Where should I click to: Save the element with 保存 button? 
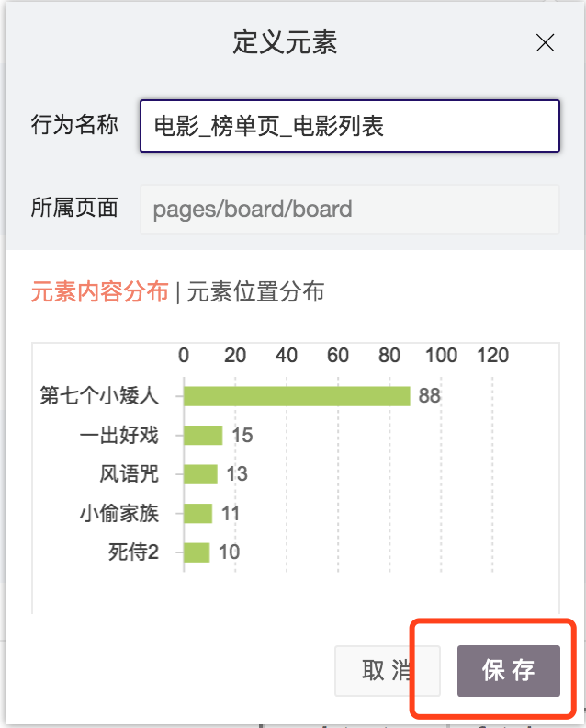(x=509, y=670)
